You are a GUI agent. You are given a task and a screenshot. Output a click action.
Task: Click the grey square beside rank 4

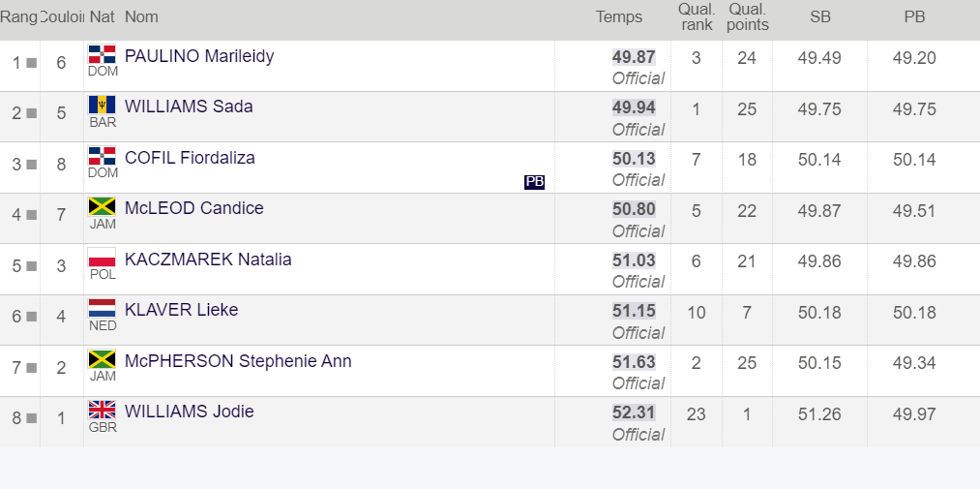point(31,215)
